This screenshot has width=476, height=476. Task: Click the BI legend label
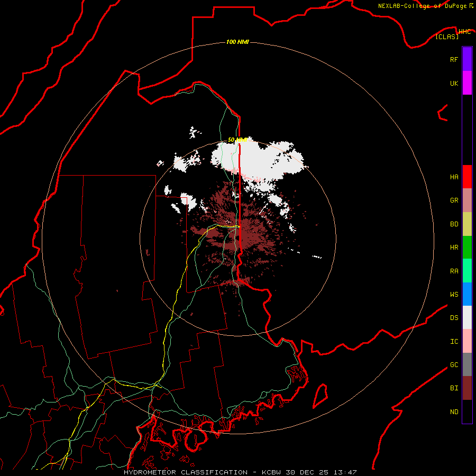pyautogui.click(x=454, y=388)
